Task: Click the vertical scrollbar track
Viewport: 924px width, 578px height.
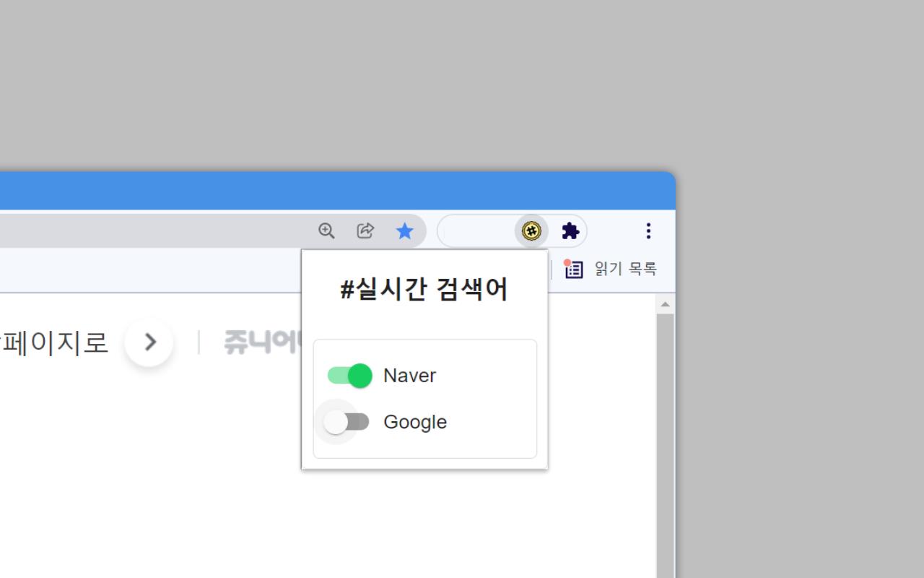Action: [665, 448]
